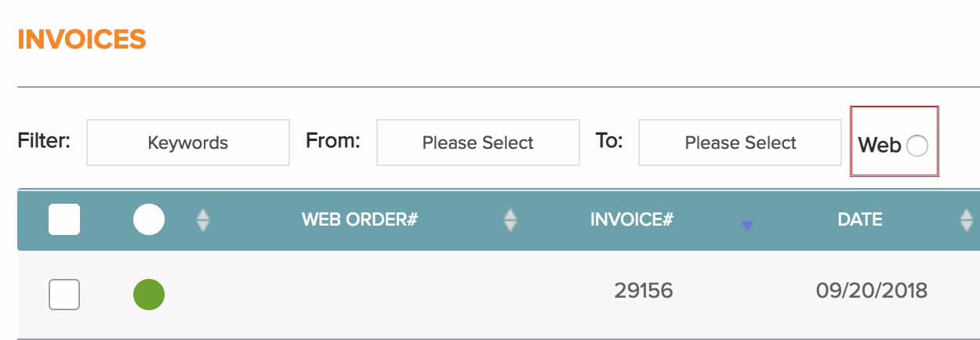Focus the Keywords filter input
980x340 pixels.
188,143
